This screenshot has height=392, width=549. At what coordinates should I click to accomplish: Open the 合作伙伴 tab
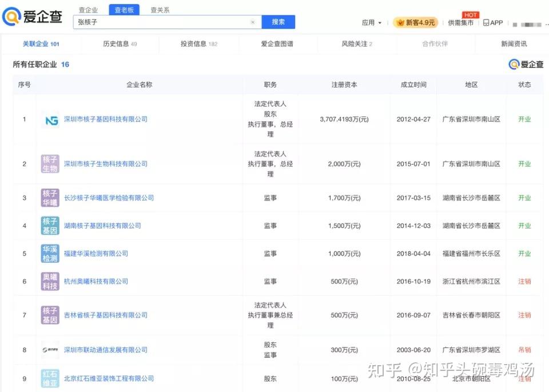pyautogui.click(x=435, y=44)
